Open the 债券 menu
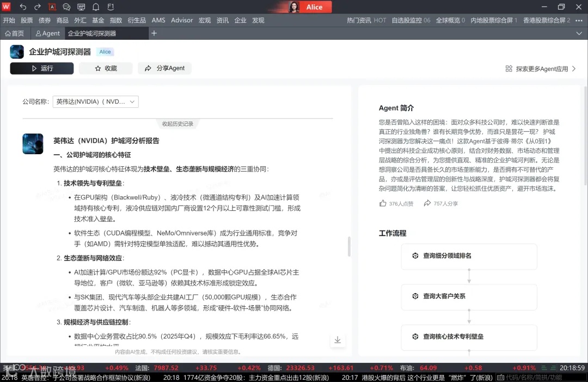The height and width of the screenshot is (382, 588). [x=45, y=20]
